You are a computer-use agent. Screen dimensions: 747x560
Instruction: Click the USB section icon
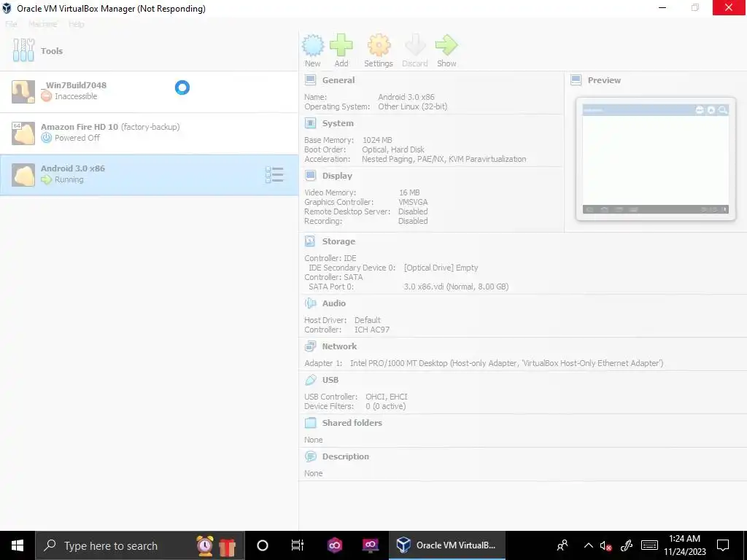[x=310, y=380]
